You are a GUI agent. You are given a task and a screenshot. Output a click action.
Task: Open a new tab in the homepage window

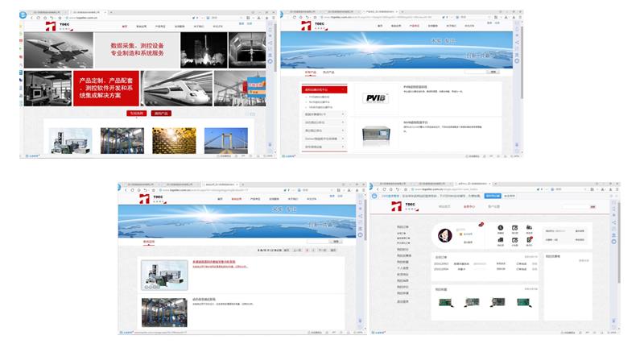(111, 12)
